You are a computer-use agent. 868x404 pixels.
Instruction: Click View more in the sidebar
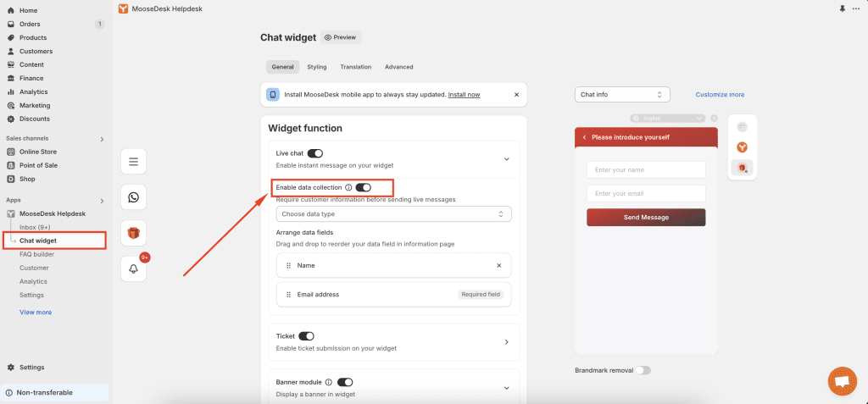(x=36, y=313)
